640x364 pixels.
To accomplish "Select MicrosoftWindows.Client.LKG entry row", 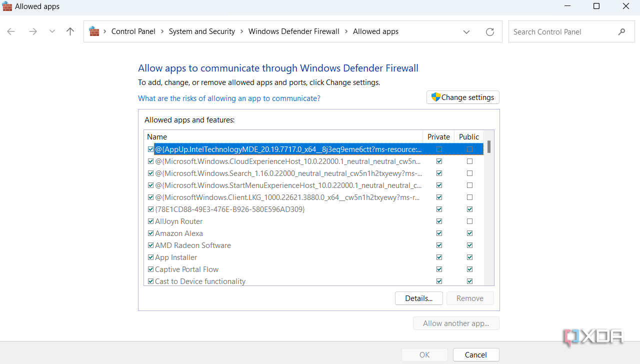I will [x=314, y=197].
